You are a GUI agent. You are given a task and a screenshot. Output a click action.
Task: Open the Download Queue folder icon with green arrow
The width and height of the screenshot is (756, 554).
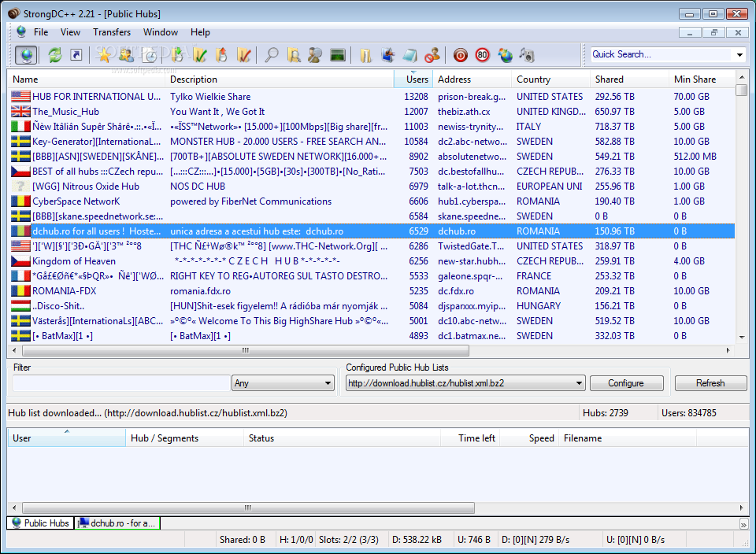pyautogui.click(x=177, y=55)
